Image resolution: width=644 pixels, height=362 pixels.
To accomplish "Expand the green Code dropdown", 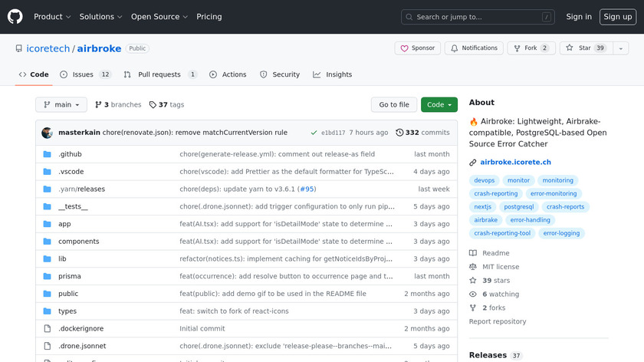I will tap(439, 105).
